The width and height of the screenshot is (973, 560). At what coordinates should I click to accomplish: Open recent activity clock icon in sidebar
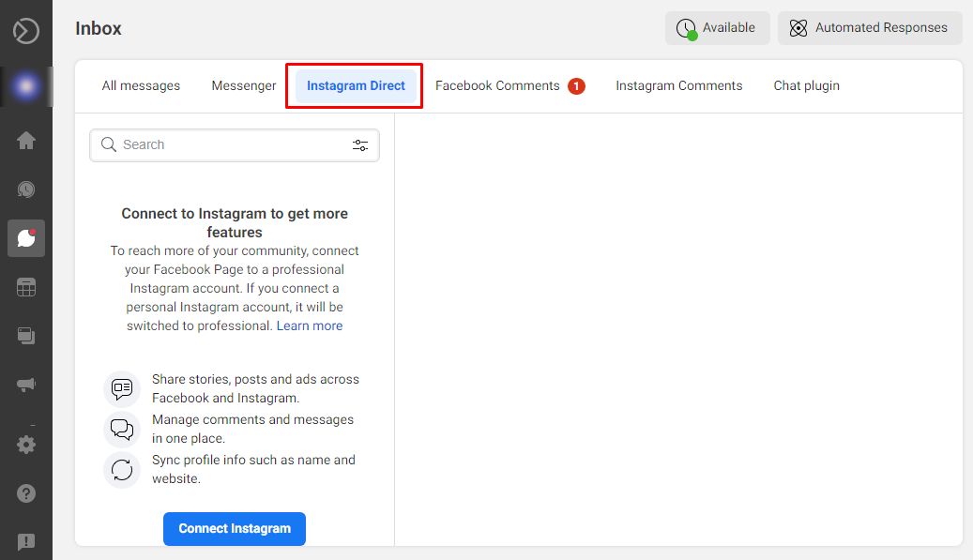pyautogui.click(x=26, y=189)
